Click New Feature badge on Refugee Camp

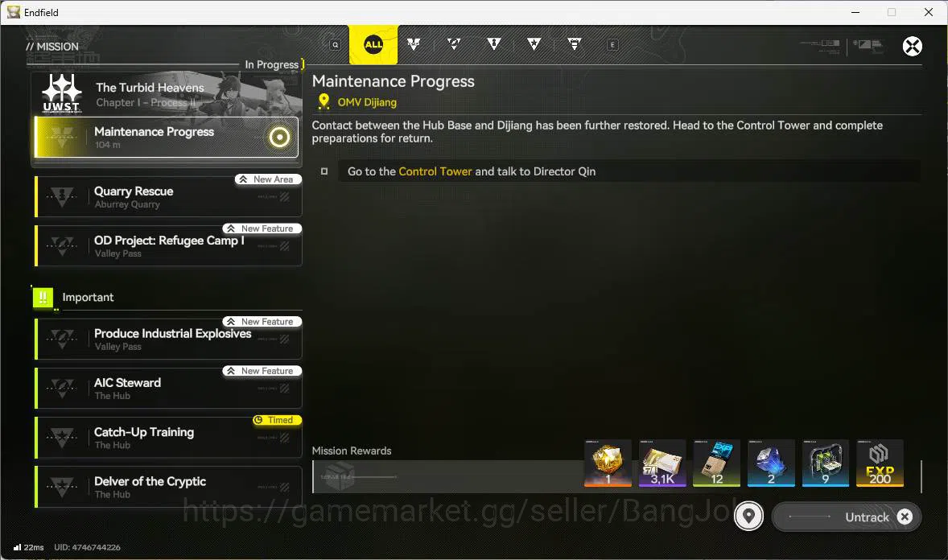pyautogui.click(x=262, y=229)
